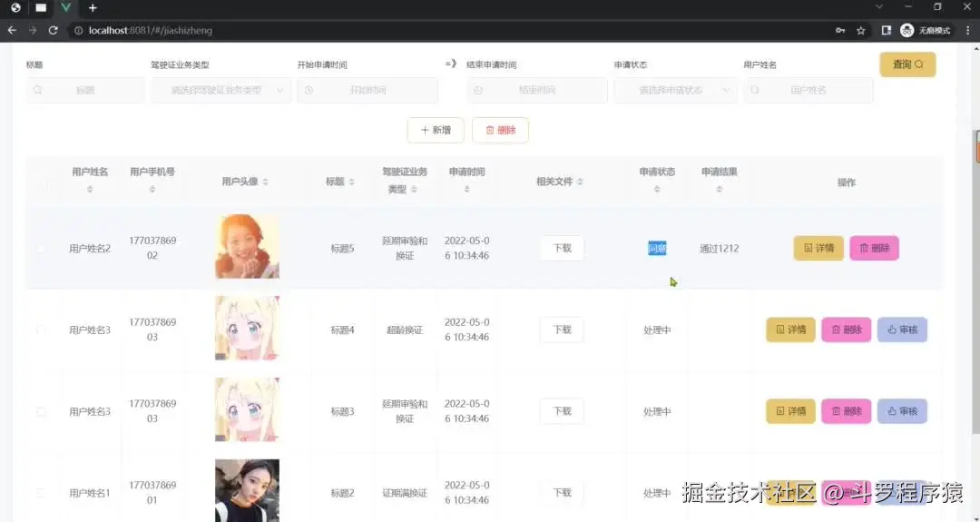Open the 申请状态 filter dropdown
Viewport: 980px width, 522px height.
(x=676, y=90)
